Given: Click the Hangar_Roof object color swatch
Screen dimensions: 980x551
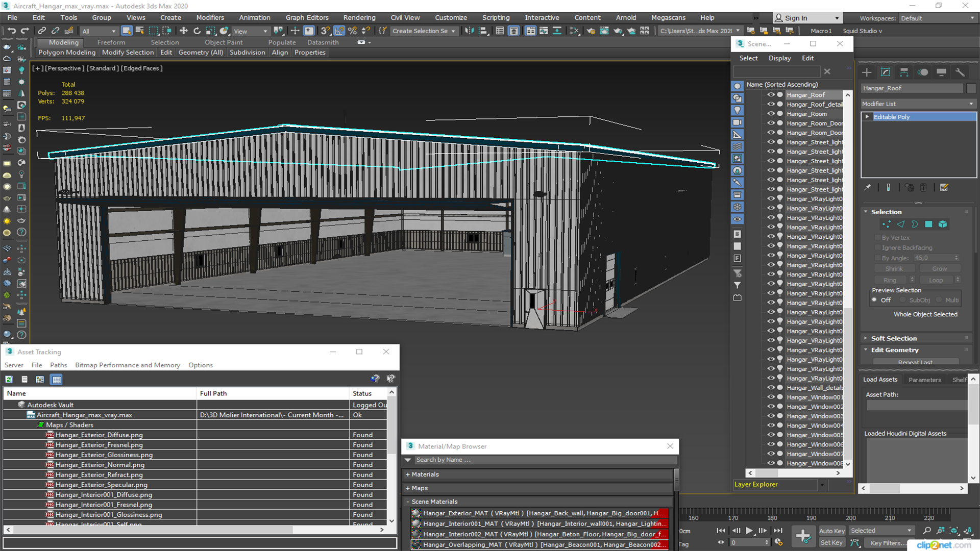Looking at the screenshot, I should pyautogui.click(x=971, y=88).
